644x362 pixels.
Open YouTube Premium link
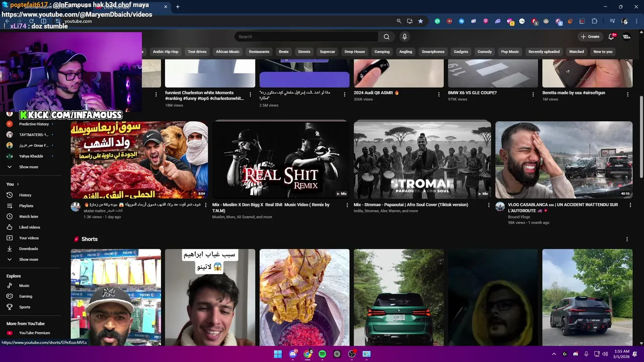click(x=33, y=333)
